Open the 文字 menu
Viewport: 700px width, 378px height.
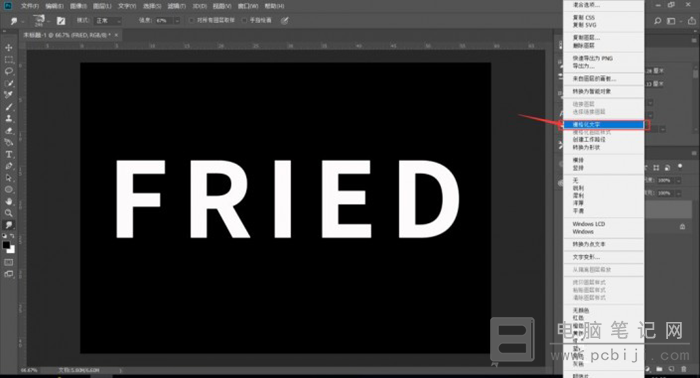click(127, 6)
